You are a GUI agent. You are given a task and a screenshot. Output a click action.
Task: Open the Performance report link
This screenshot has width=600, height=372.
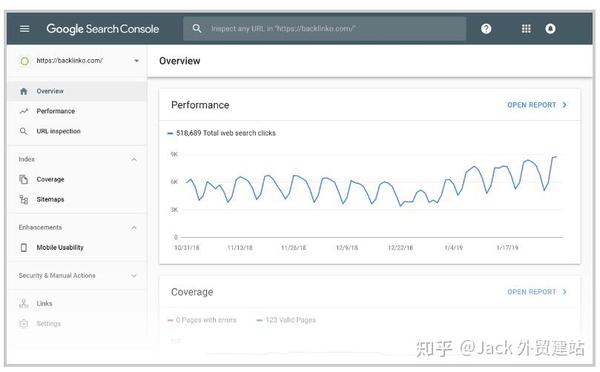tap(536, 105)
